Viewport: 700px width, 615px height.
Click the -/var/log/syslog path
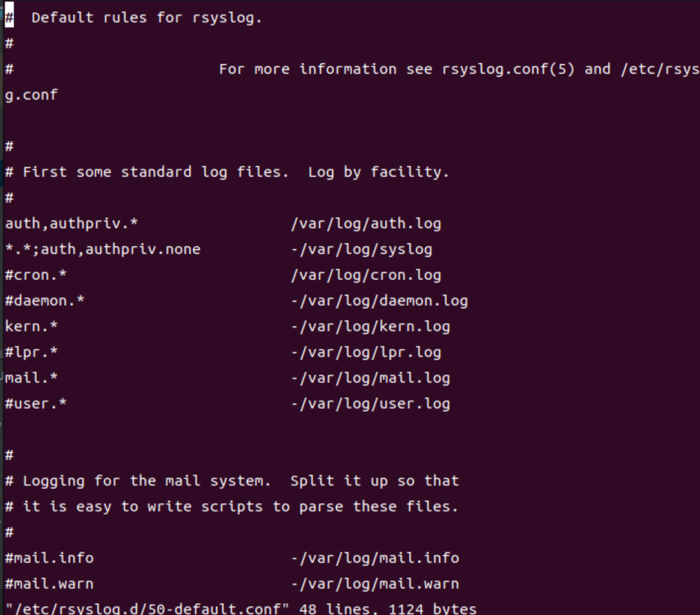click(x=362, y=249)
